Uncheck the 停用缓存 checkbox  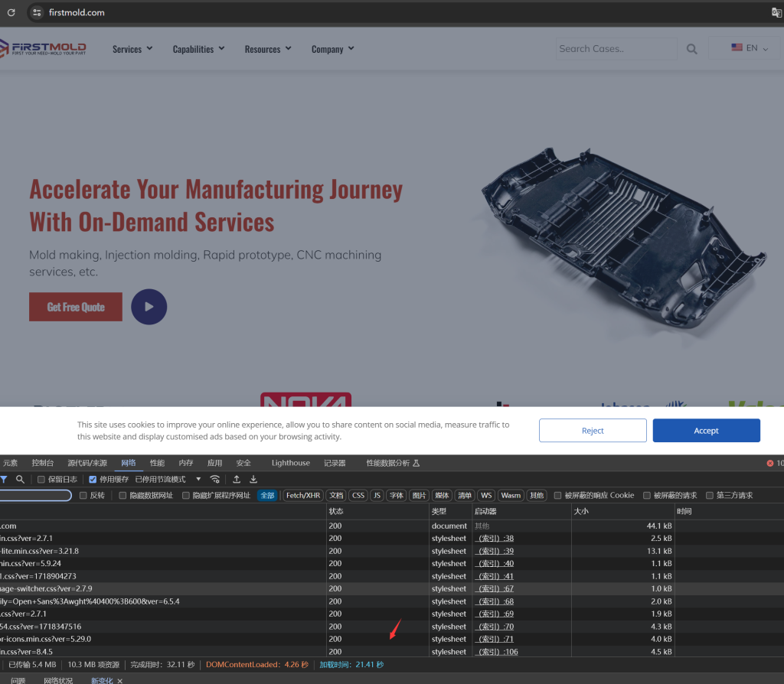click(x=93, y=480)
